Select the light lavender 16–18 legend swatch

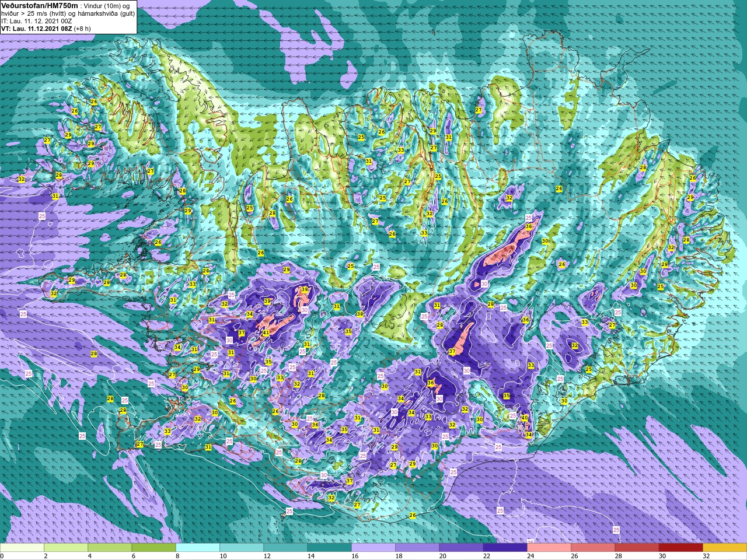pyautogui.click(x=373, y=548)
